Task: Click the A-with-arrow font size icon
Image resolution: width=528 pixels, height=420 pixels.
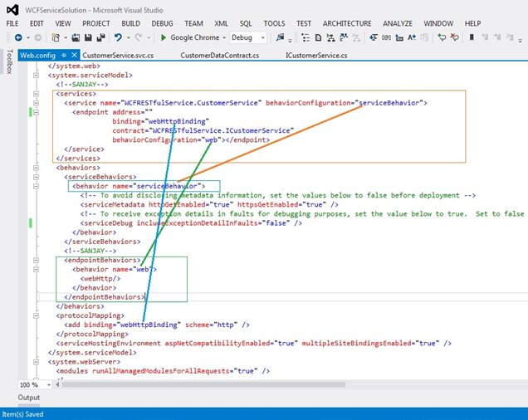Action: tap(412, 37)
